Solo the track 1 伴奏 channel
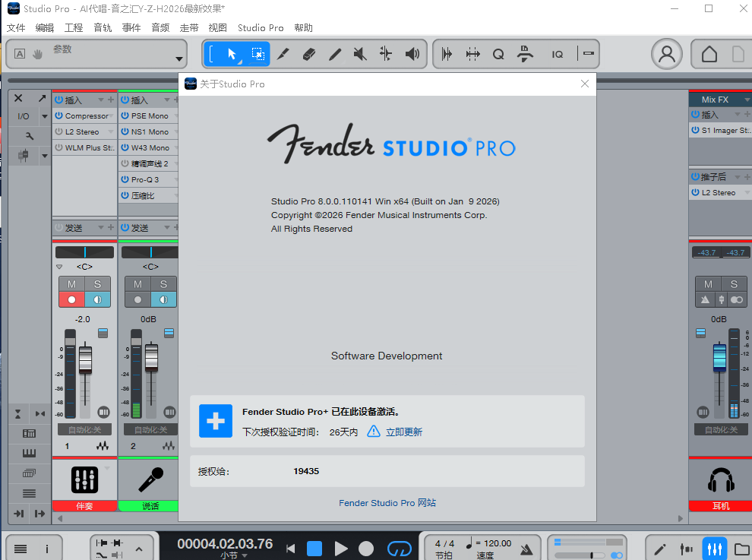Viewport: 752px width, 560px height. pos(97,284)
